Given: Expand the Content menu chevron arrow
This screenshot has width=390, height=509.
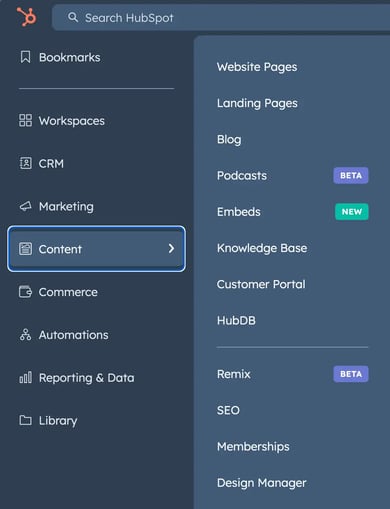Looking at the screenshot, I should [x=171, y=248].
